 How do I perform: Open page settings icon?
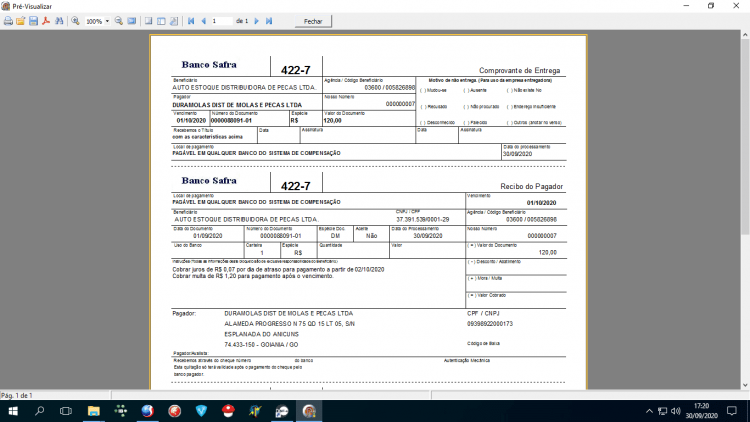click(x=174, y=21)
